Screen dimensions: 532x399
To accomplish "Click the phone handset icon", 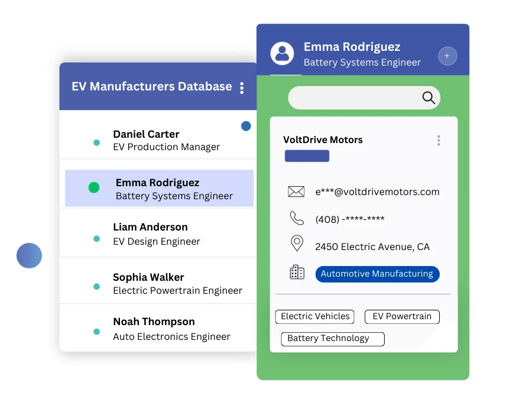I will coord(297,218).
